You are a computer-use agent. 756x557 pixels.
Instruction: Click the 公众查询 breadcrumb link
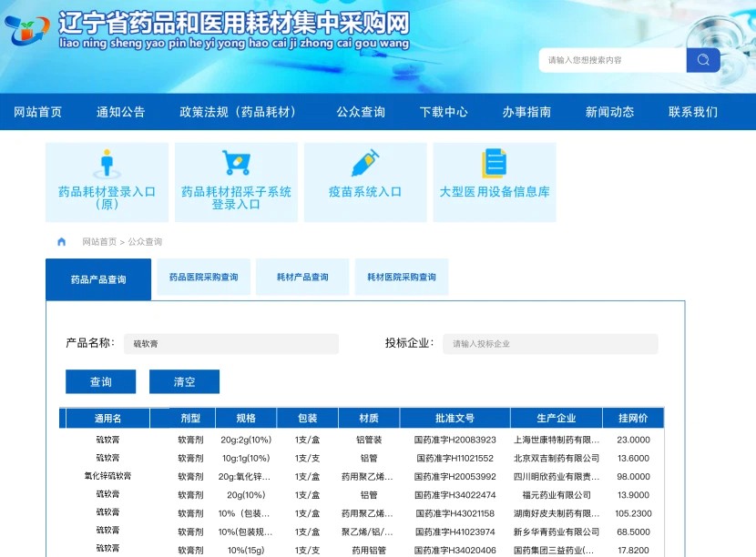143,241
